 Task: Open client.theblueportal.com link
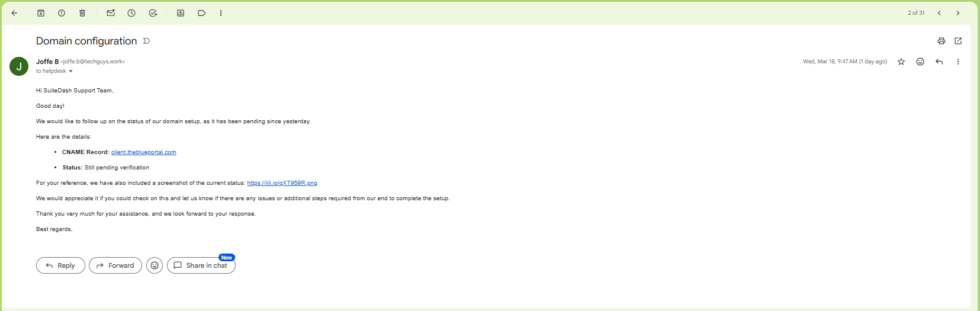click(144, 152)
